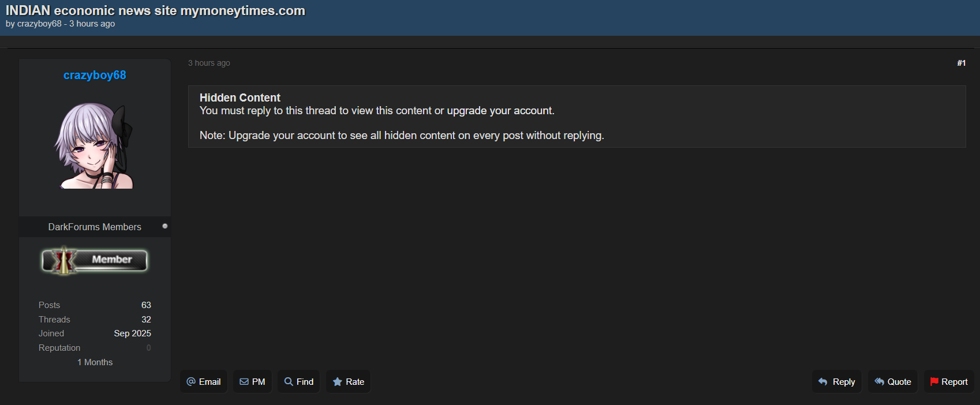
Task: Click the Posts count 63
Action: point(146,305)
